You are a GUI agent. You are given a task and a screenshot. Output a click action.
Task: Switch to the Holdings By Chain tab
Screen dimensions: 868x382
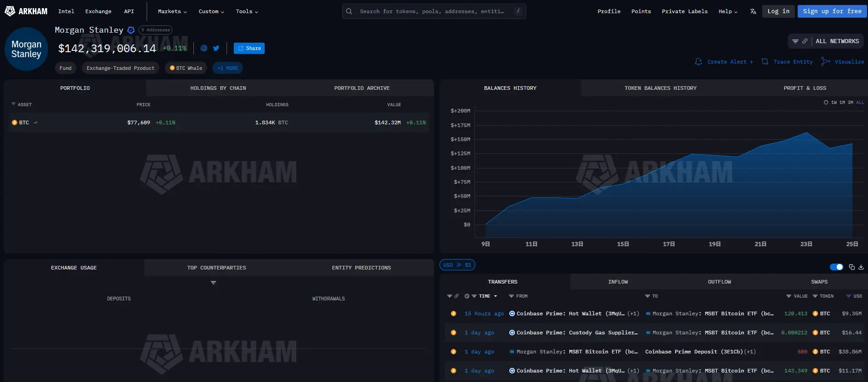[218, 88]
